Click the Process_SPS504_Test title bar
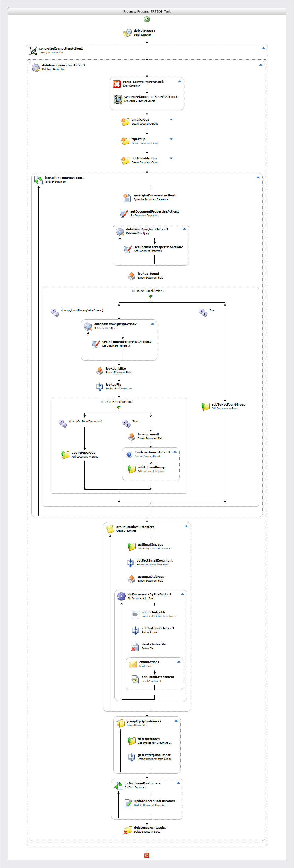The height and width of the screenshot is (868, 294). 147,11
